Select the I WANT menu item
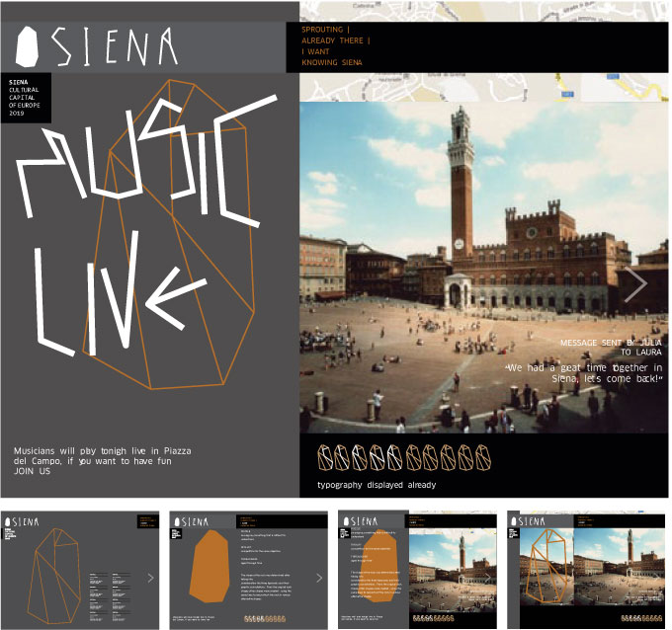This screenshot has width=672, height=630. point(315,51)
